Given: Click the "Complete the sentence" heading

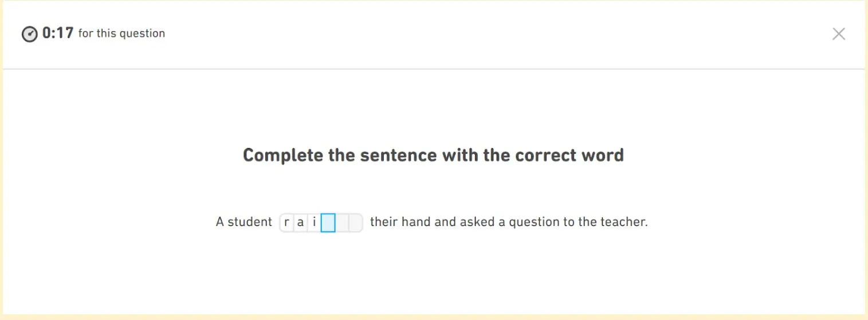Looking at the screenshot, I should click(433, 155).
